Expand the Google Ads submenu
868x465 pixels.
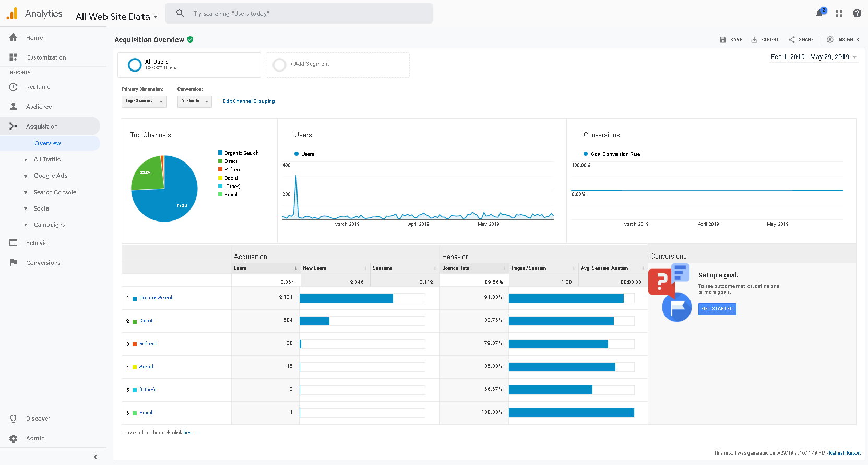coord(26,176)
